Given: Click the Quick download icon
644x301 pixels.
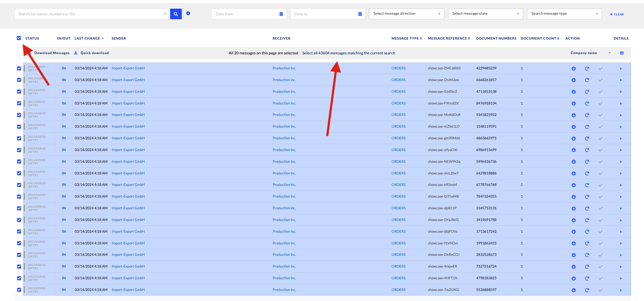Looking at the screenshot, I should (x=76, y=53).
